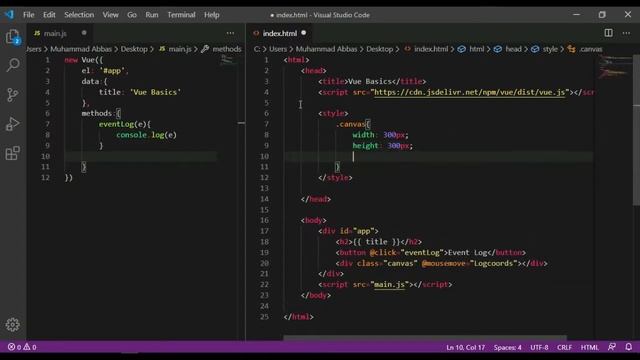
Task: Open the notifications bell in status bar
Action: [629, 347]
